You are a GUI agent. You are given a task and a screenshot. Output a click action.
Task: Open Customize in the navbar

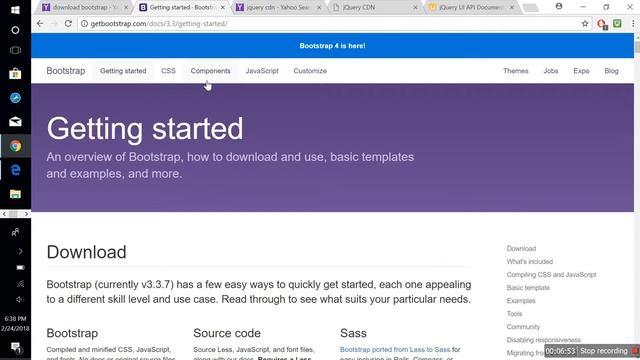pyautogui.click(x=310, y=71)
